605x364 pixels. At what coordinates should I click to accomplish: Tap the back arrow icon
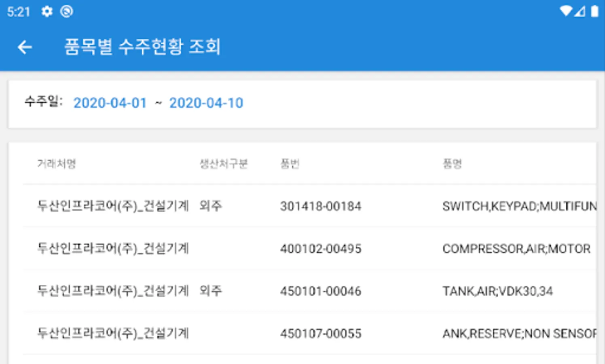pos(25,47)
